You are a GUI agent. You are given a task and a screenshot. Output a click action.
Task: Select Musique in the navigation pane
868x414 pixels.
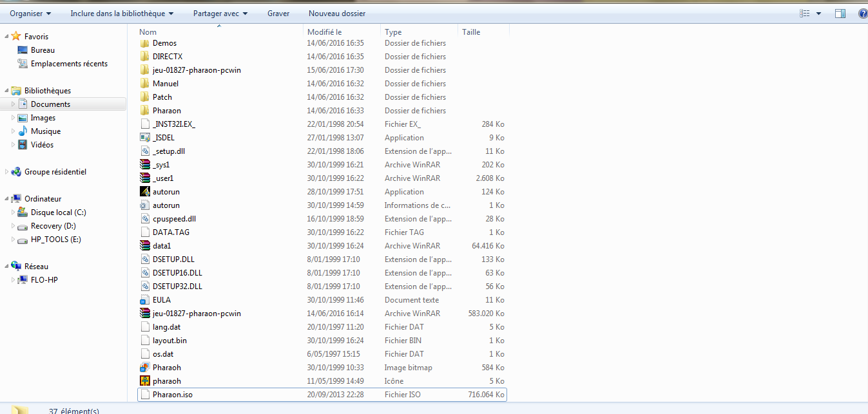[46, 131]
